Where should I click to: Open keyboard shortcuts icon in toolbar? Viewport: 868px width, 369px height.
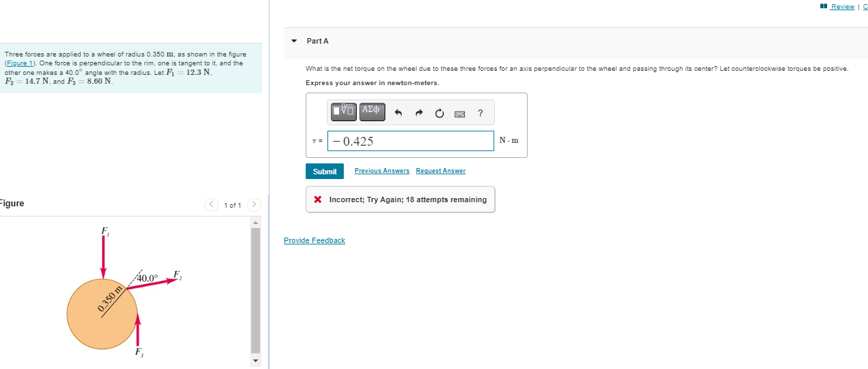pyautogui.click(x=460, y=114)
